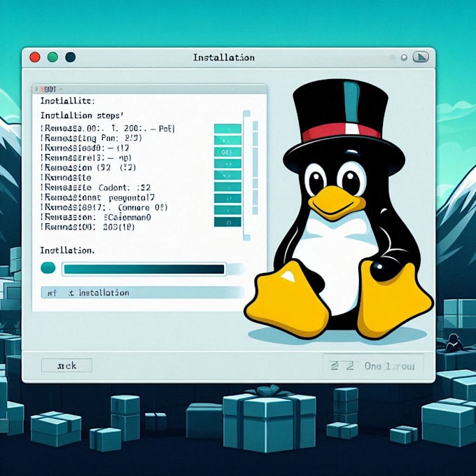Click the inner panel's title bar

coord(149,89)
